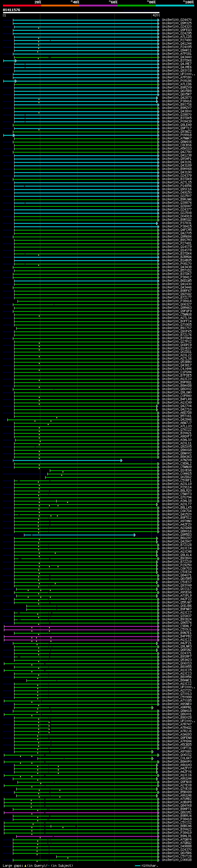This screenshot has height=868, width=197.
Task: Open hit UniRef100_P27480
Action: (177, 40)
